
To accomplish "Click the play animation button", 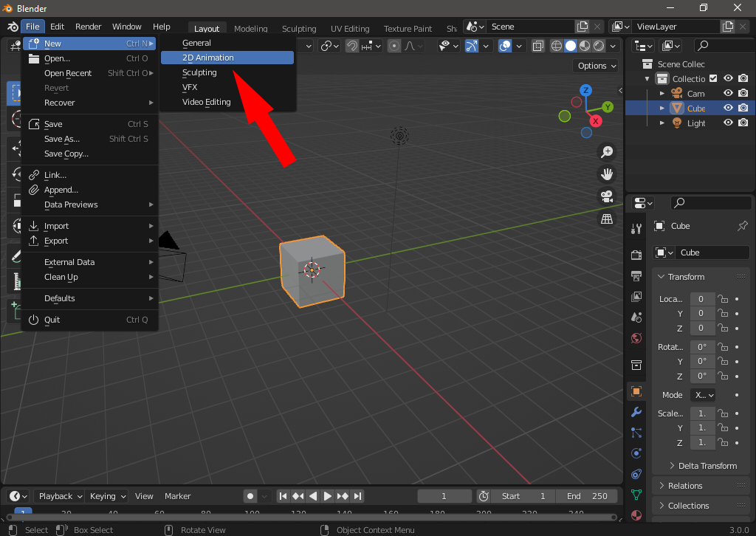I will [x=328, y=496].
